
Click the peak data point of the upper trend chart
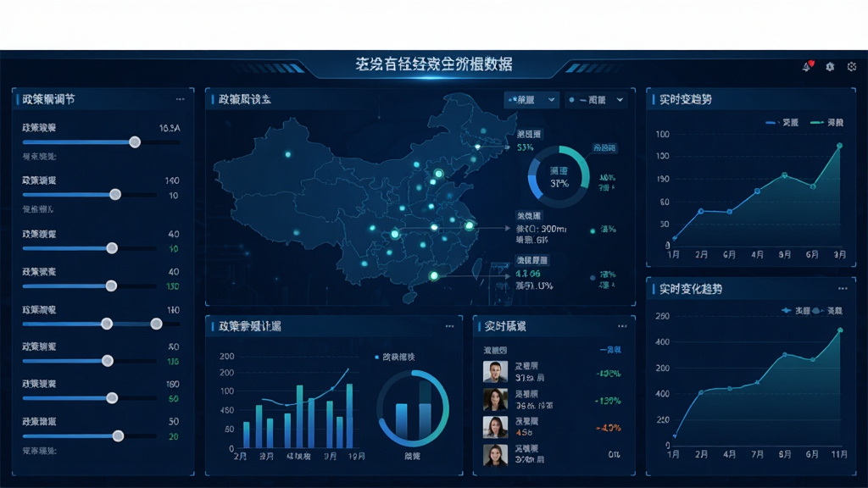click(840, 146)
